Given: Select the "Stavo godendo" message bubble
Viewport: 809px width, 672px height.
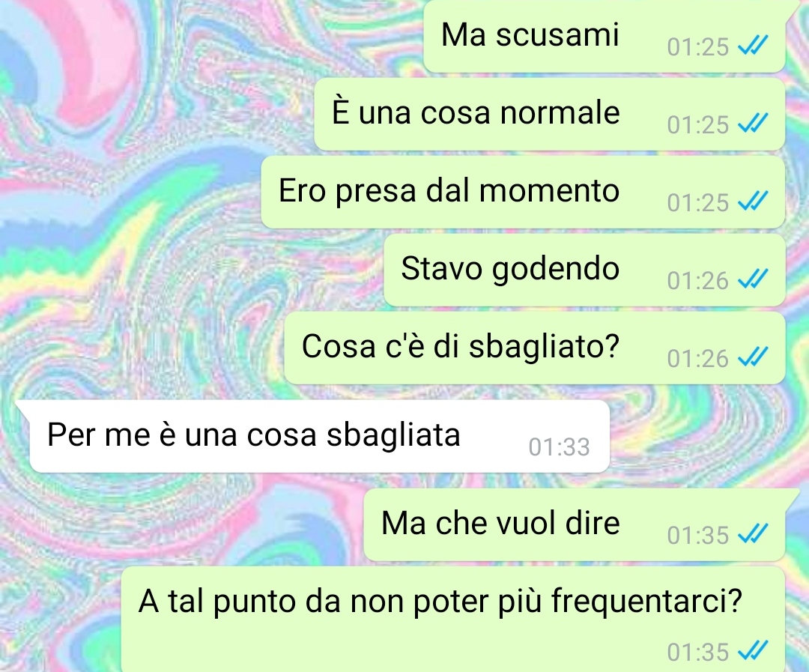Looking at the screenshot, I should [x=584, y=270].
